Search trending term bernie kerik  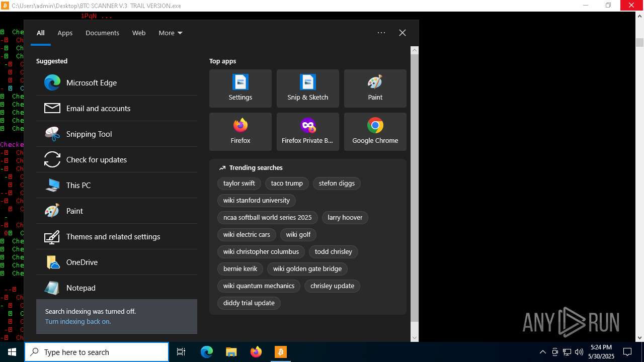240,269
